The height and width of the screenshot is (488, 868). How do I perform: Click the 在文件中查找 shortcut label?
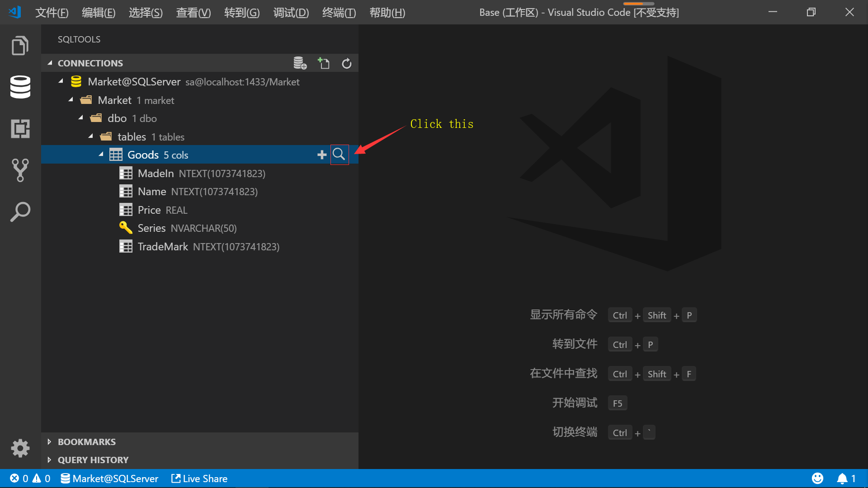(563, 373)
